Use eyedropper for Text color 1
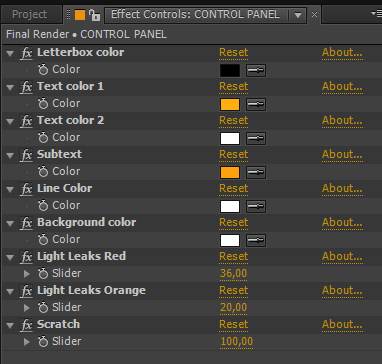Viewport: 382px width, 364px height. 256,105
